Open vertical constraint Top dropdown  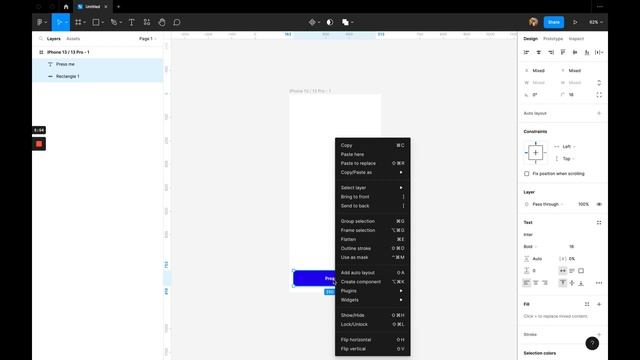click(x=569, y=159)
